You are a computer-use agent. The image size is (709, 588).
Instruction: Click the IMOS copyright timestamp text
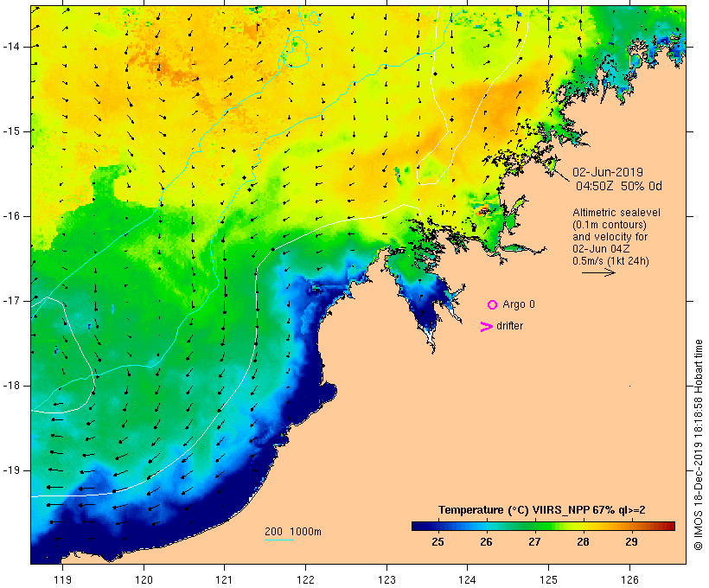coord(698,445)
